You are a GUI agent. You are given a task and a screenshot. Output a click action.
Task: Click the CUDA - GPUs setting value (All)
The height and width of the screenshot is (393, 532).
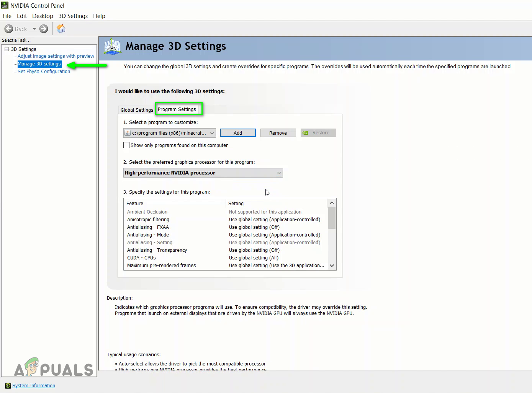pyautogui.click(x=254, y=258)
